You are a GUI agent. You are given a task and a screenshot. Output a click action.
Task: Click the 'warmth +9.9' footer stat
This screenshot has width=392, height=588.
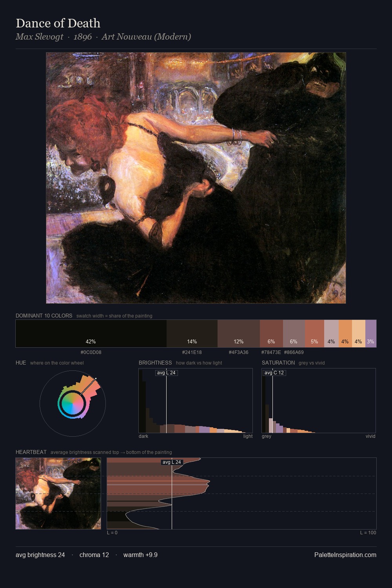coord(140,555)
